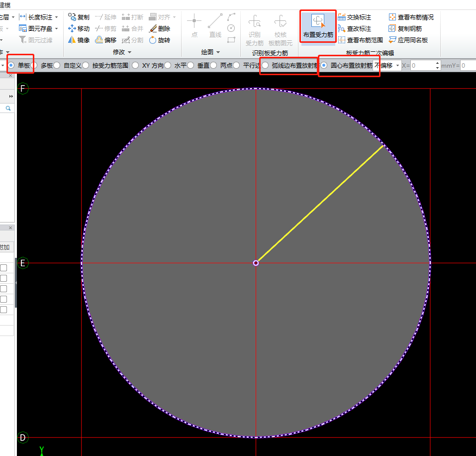Select the 修剪 (trim) tool
The height and width of the screenshot is (456, 476).
105,28
